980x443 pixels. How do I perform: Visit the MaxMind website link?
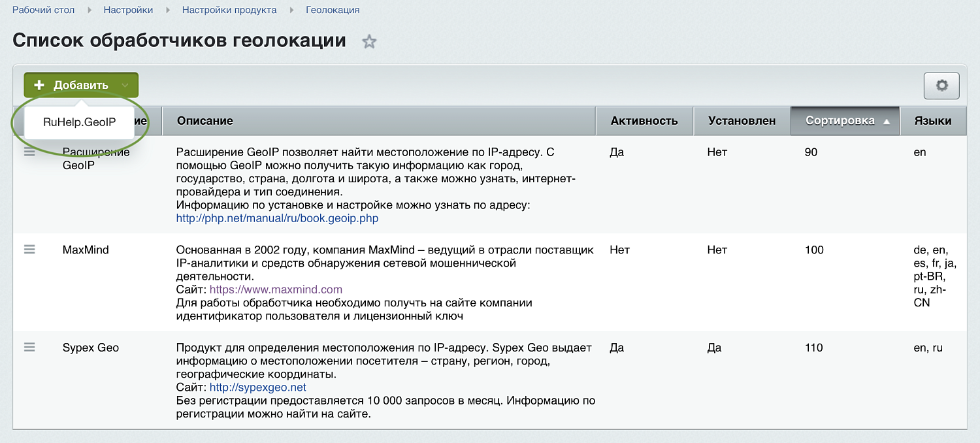click(x=274, y=289)
